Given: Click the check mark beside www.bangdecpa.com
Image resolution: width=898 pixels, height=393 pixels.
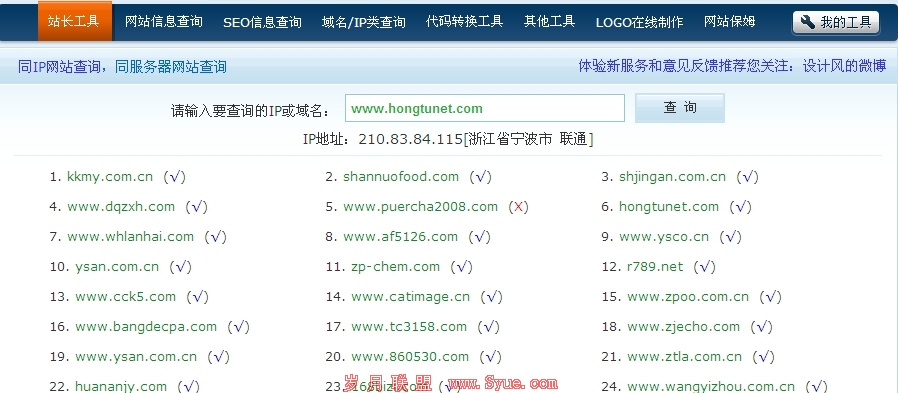Looking at the screenshot, I should (x=238, y=327).
